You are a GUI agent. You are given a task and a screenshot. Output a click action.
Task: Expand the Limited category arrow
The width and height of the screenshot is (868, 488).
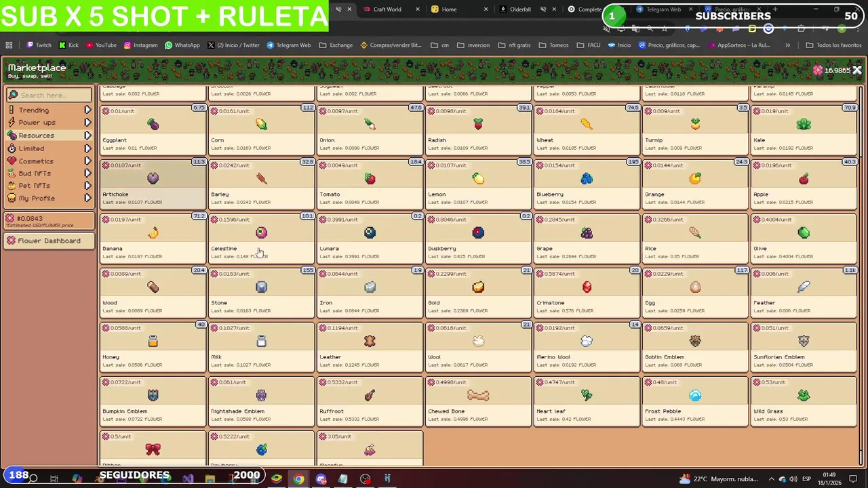pyautogui.click(x=87, y=148)
